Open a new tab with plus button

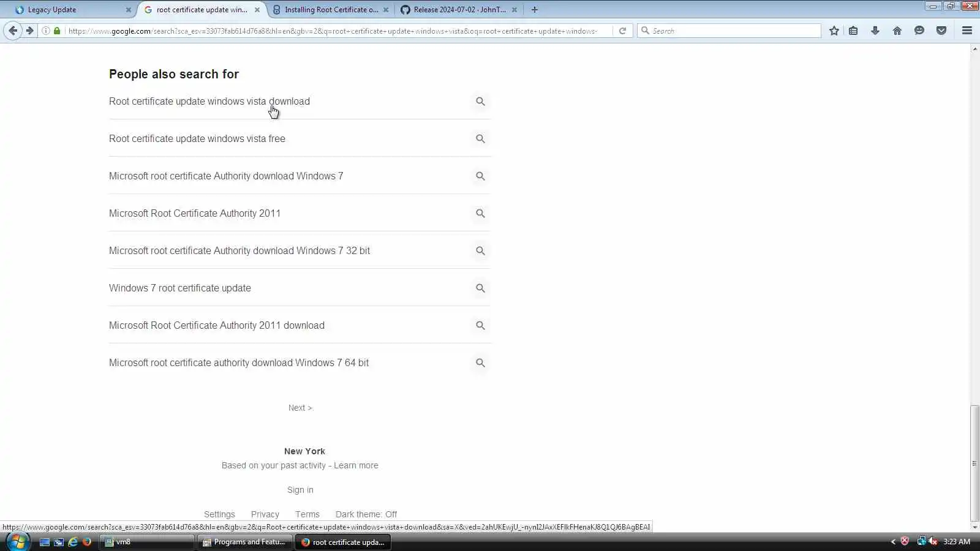click(535, 10)
